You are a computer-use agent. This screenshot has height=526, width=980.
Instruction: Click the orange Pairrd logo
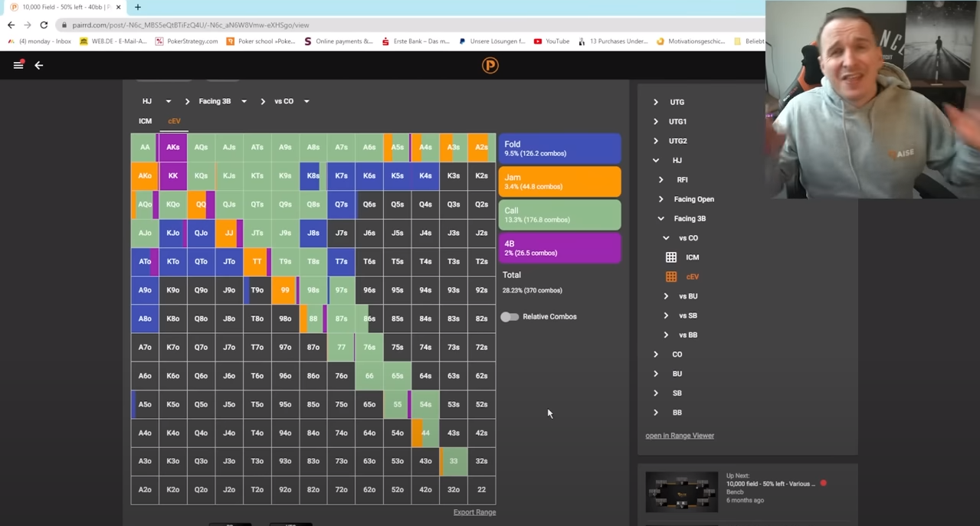point(490,66)
